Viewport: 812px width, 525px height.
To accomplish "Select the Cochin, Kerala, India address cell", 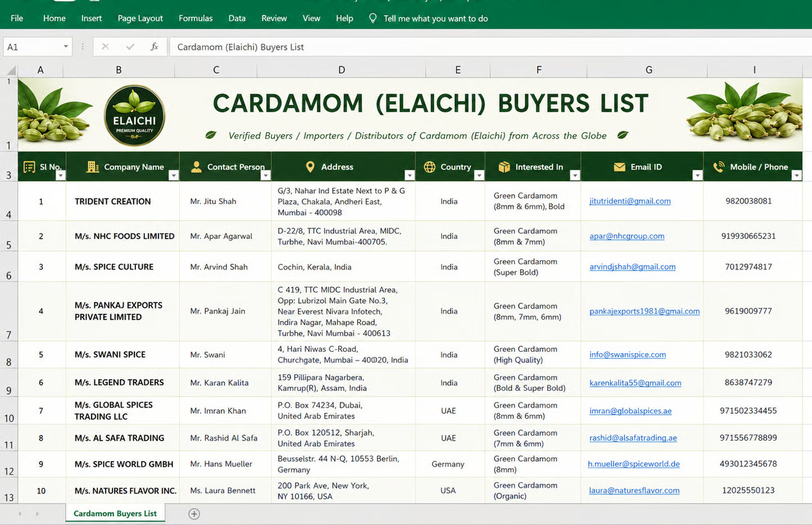I will [x=343, y=266].
